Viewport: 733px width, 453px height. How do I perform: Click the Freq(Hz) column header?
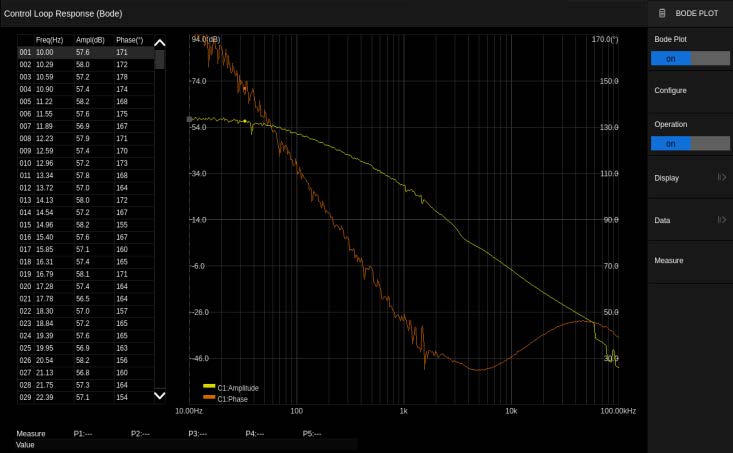coord(49,39)
